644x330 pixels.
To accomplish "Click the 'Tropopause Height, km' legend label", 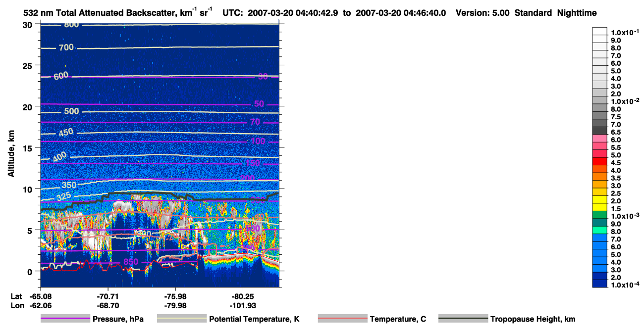I will (533, 319).
